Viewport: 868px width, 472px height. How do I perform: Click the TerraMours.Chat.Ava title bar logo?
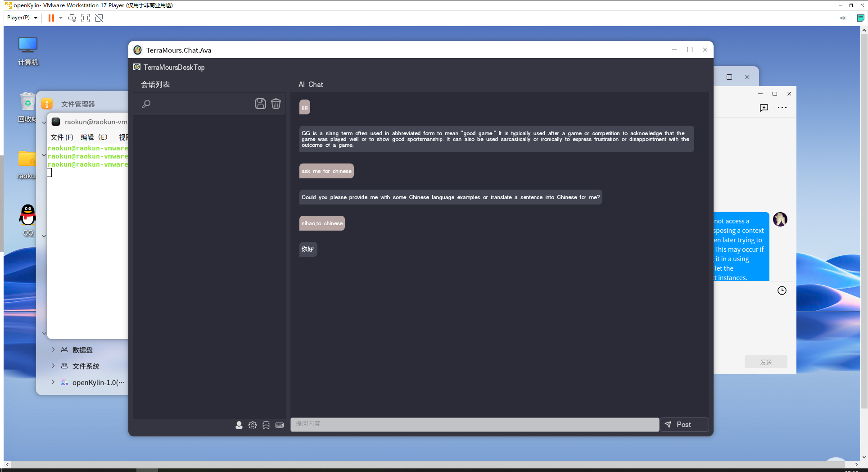click(x=138, y=50)
